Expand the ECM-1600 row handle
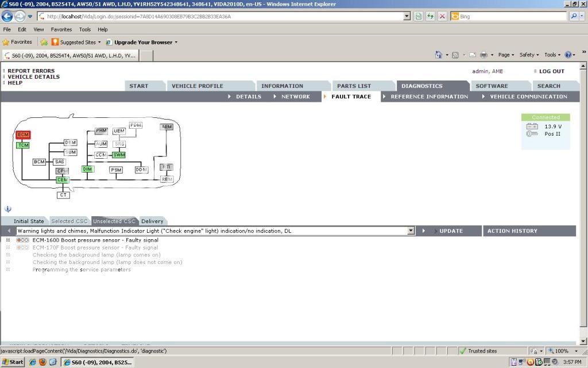Image resolution: width=588 pixels, height=368 pixels. pyautogui.click(x=8, y=240)
